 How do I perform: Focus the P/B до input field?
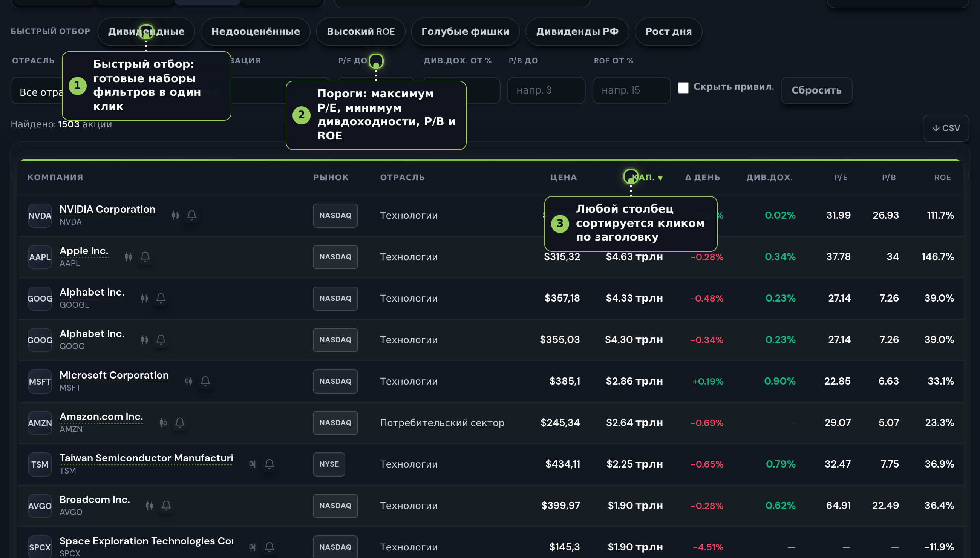point(546,90)
